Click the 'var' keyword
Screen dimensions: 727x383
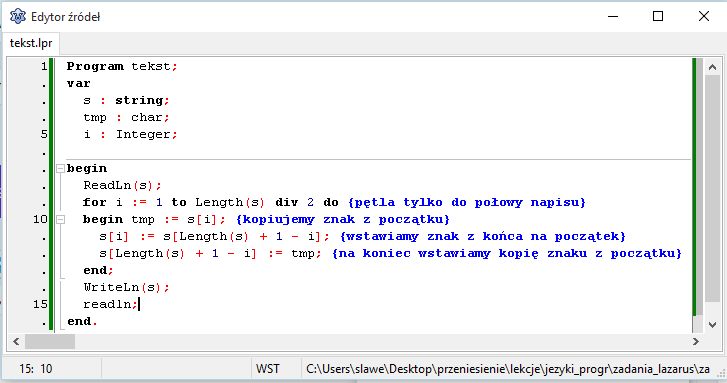[x=78, y=83]
